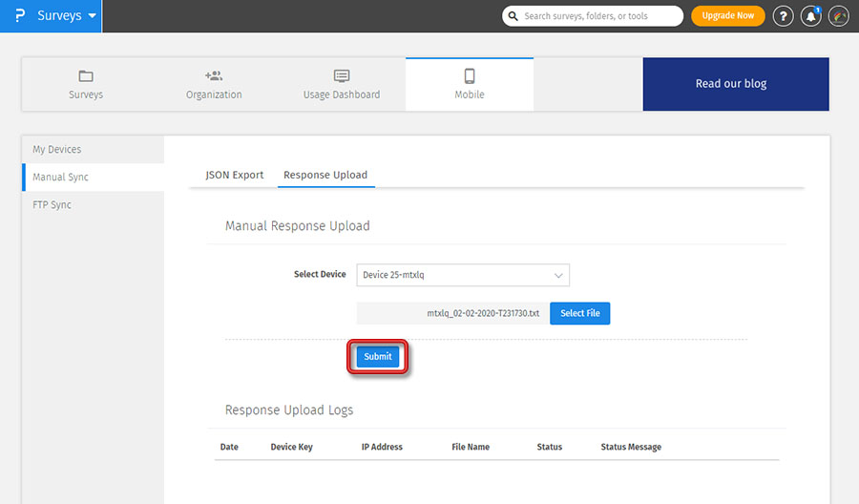Open the notifications bell icon
859x504 pixels.
pos(810,16)
